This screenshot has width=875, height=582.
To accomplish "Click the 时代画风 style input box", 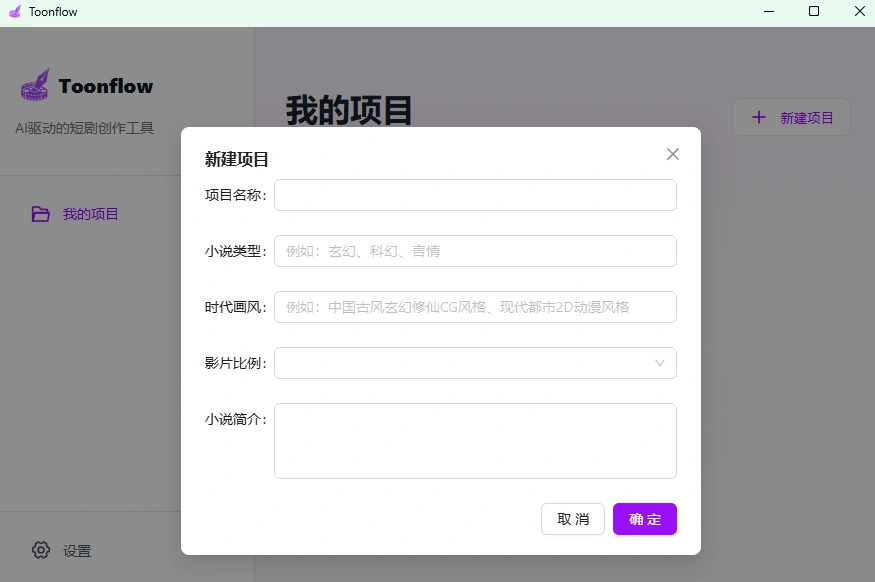I will pyautogui.click(x=475, y=307).
